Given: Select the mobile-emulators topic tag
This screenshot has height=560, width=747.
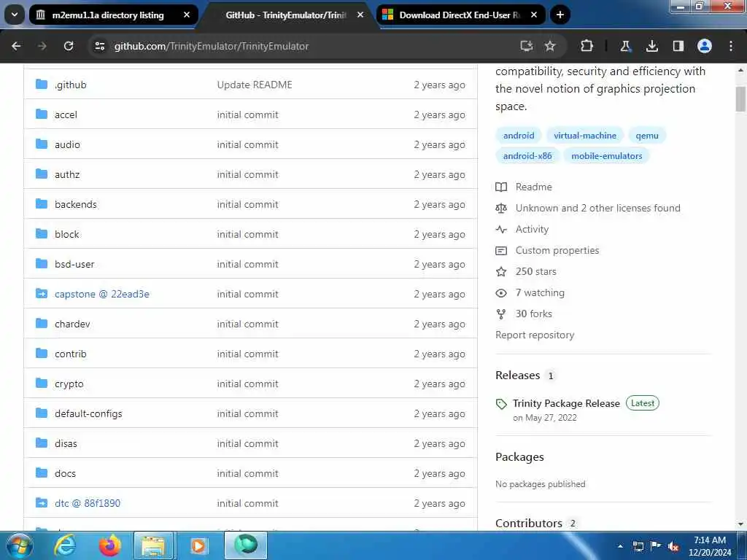Looking at the screenshot, I should (606, 156).
